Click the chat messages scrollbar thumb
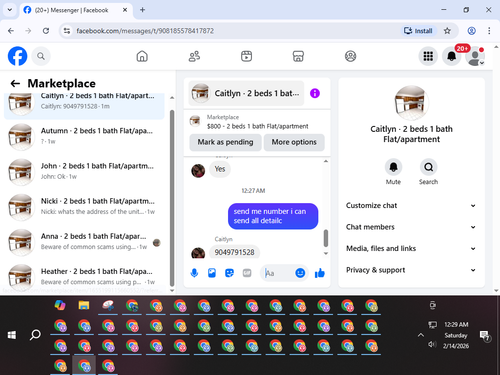 [326, 238]
